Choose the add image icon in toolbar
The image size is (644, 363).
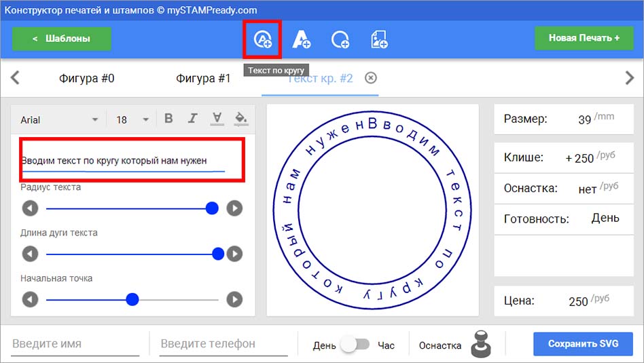coord(378,39)
